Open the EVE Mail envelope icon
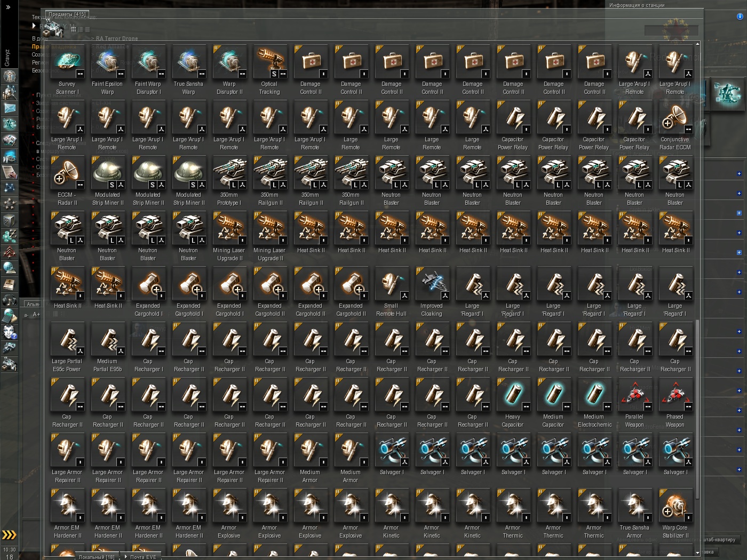The height and width of the screenshot is (560, 747). coord(10,108)
